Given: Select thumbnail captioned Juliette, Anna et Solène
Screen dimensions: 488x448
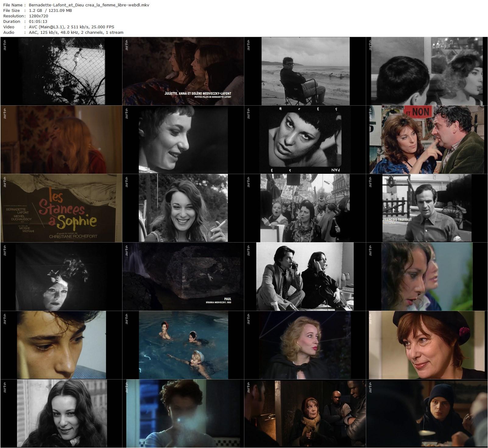Looking at the screenshot, I should coord(183,71).
